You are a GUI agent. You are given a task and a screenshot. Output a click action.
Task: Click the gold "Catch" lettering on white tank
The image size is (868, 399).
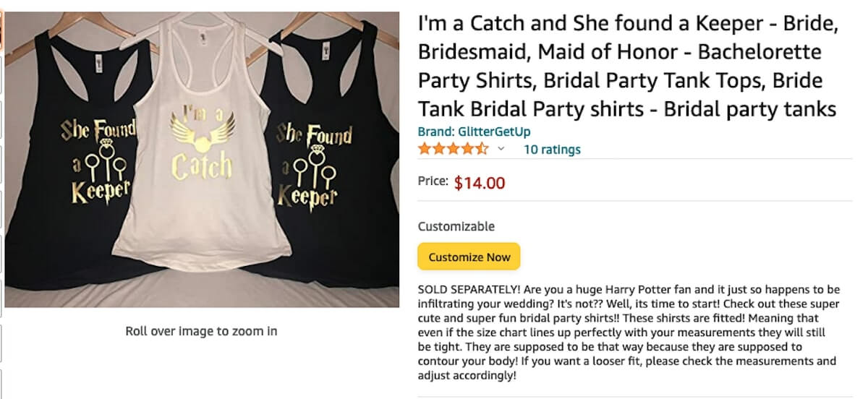tap(202, 167)
